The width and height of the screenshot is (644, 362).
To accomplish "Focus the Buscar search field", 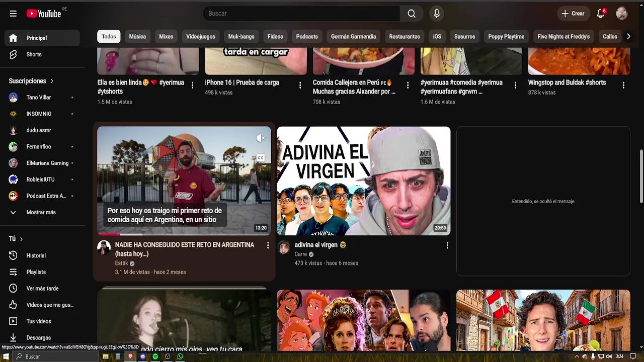I will (301, 14).
